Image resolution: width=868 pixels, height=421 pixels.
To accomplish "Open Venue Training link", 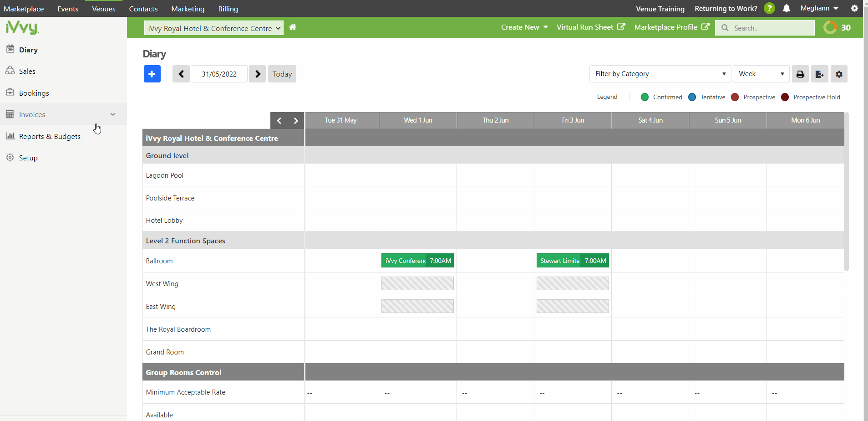I will [x=660, y=9].
